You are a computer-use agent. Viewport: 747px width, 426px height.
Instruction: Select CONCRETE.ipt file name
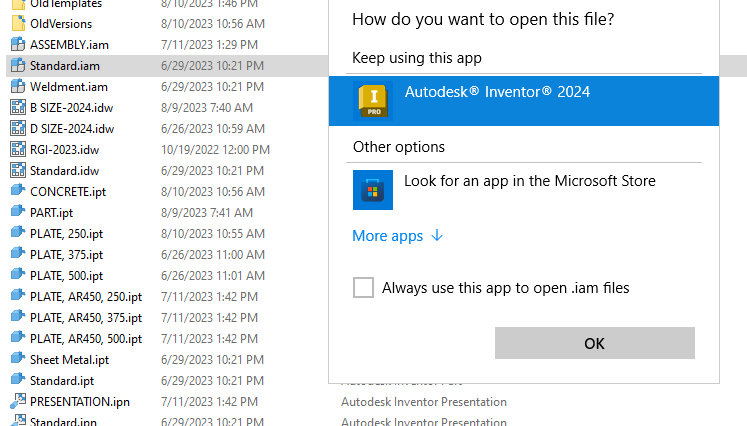[68, 192]
